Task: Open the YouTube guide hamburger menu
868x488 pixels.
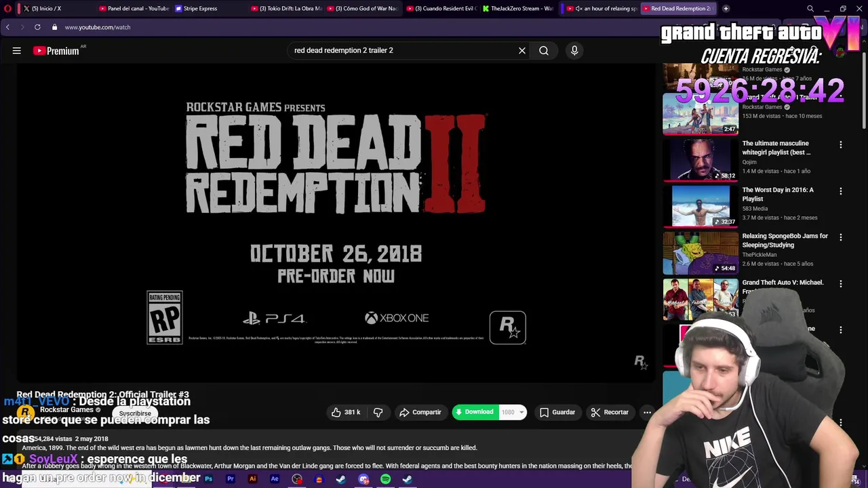Action: [x=17, y=51]
